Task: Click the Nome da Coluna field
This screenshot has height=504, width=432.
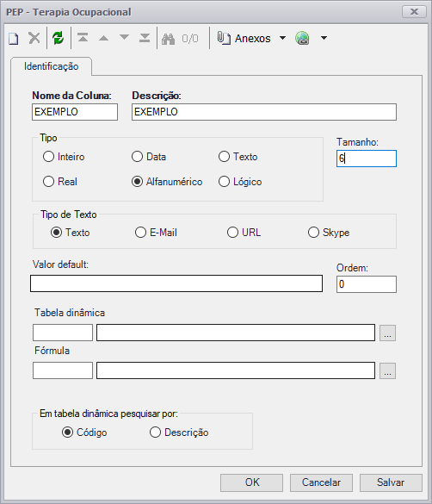Action: click(75, 112)
